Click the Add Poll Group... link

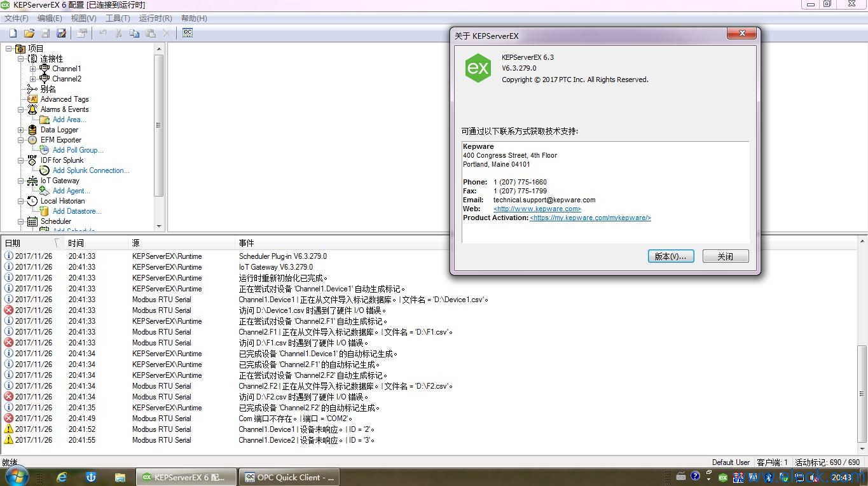78,150
